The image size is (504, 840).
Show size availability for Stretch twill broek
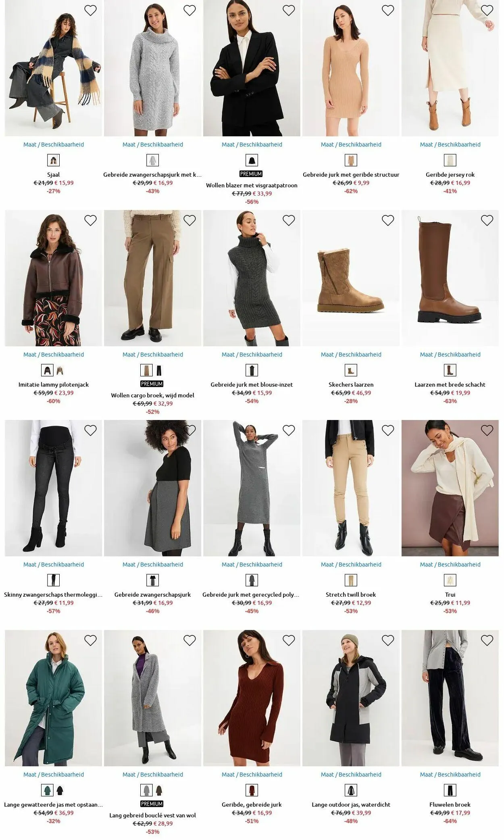351,564
